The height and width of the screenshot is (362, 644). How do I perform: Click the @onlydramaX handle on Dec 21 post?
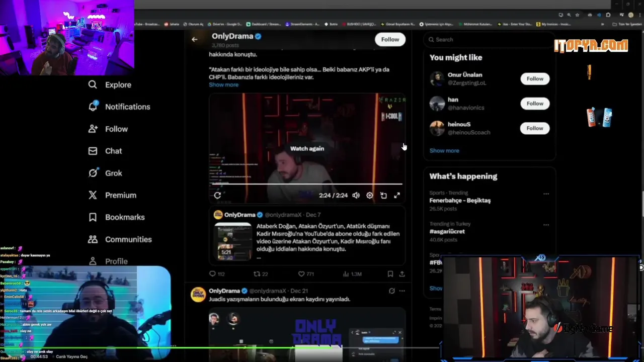[x=268, y=291]
